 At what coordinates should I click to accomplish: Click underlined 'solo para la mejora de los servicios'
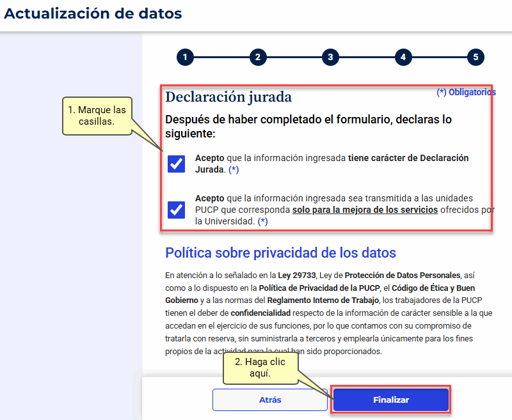point(365,210)
